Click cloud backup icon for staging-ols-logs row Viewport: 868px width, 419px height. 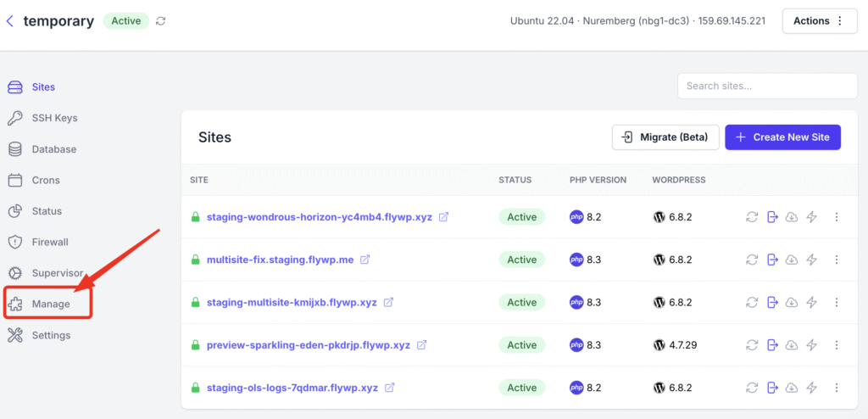pos(792,388)
